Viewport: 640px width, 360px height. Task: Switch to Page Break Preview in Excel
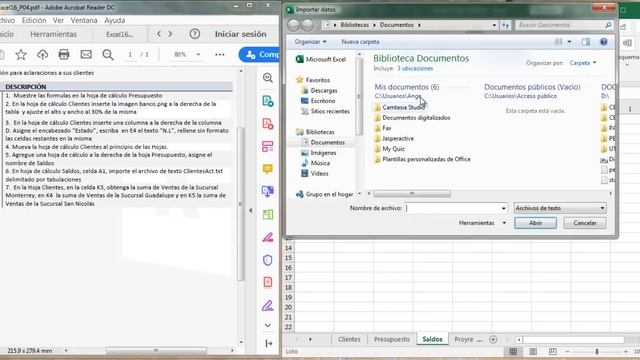[x=552, y=351]
